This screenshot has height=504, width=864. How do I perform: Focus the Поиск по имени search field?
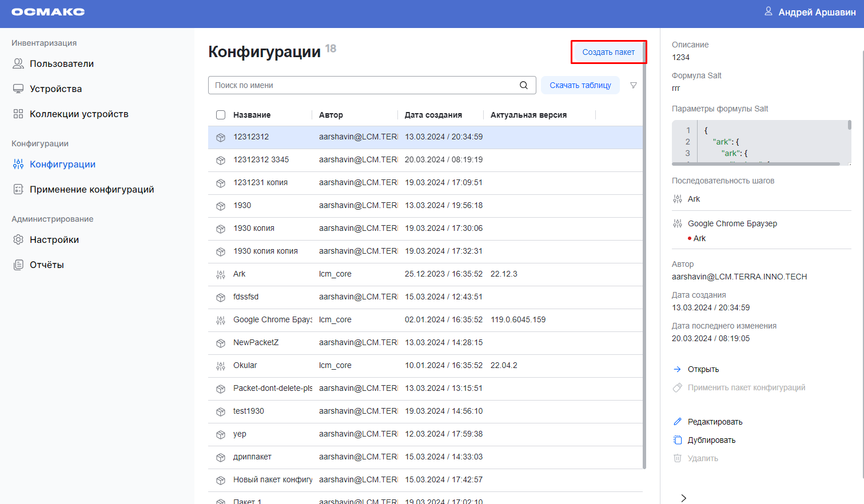click(x=363, y=85)
